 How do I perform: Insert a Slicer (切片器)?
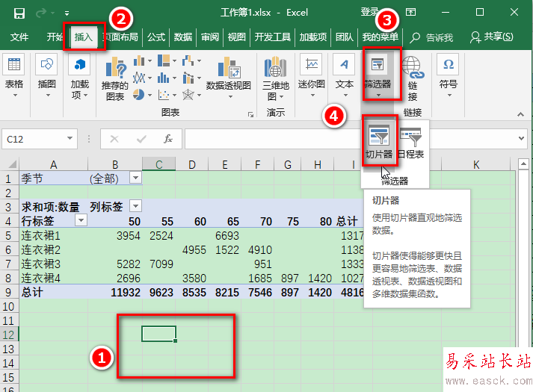coord(379,142)
